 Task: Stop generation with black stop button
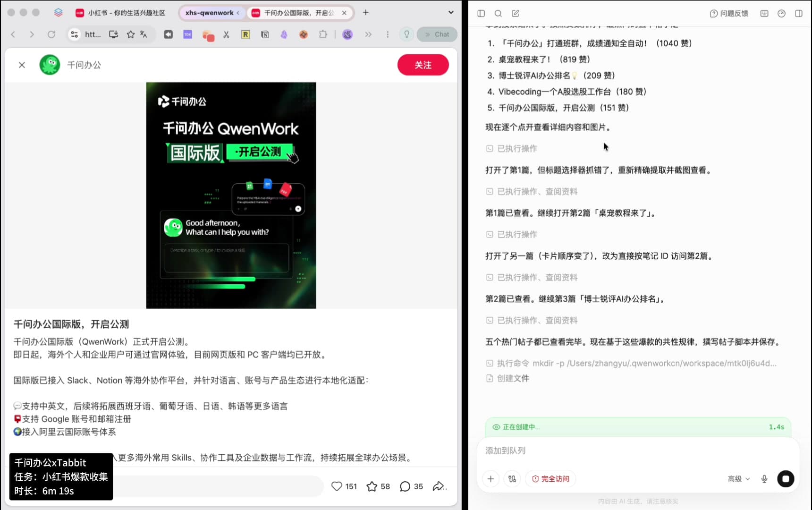click(786, 479)
